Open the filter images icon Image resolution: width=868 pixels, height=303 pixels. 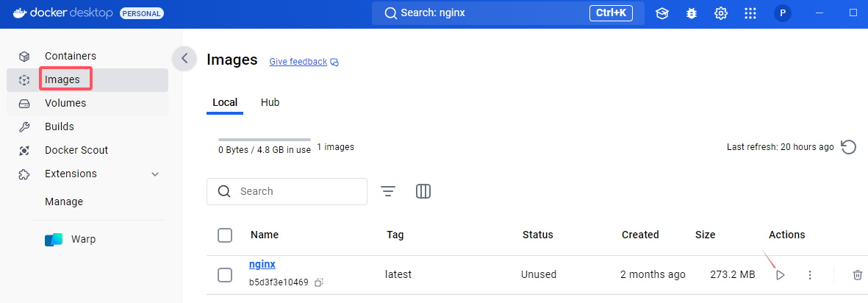(388, 191)
